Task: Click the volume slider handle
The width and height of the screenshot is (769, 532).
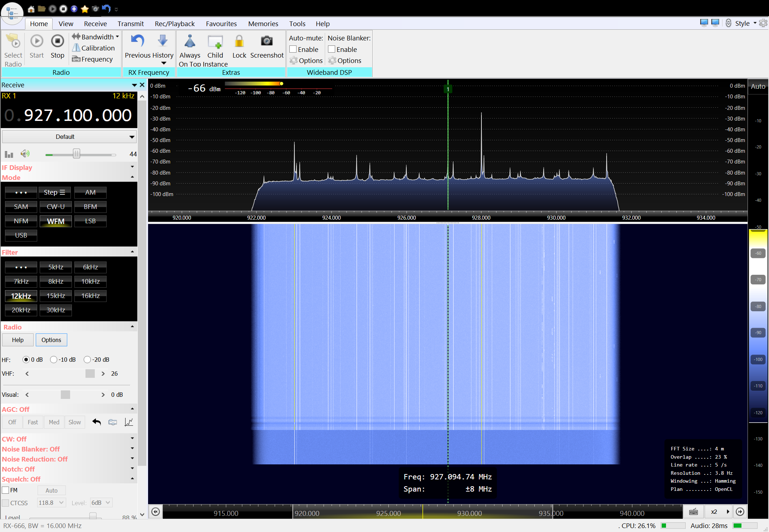Action: [76, 154]
